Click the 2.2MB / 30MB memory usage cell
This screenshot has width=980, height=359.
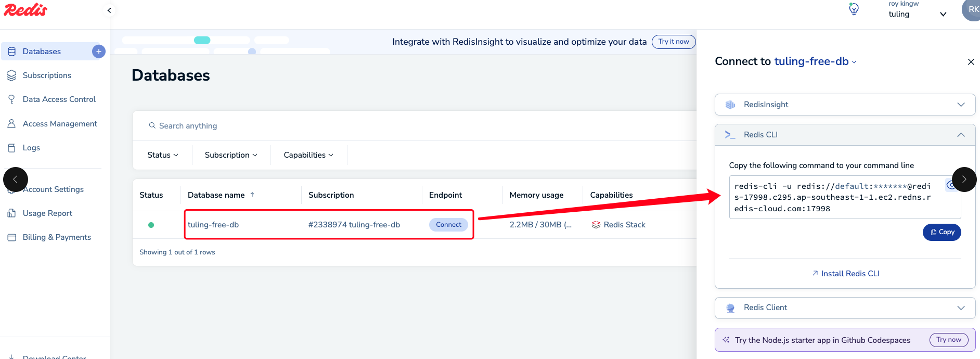coord(540,225)
